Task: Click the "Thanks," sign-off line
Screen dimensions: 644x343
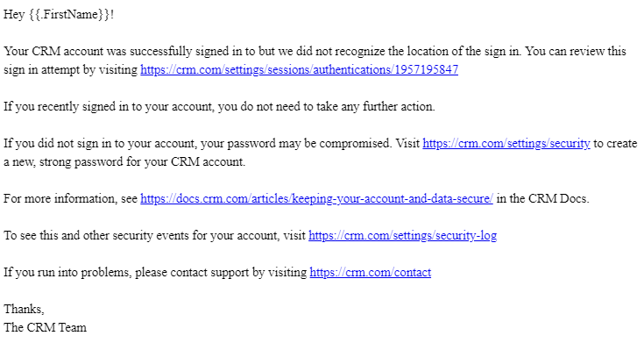Action: [24, 309]
